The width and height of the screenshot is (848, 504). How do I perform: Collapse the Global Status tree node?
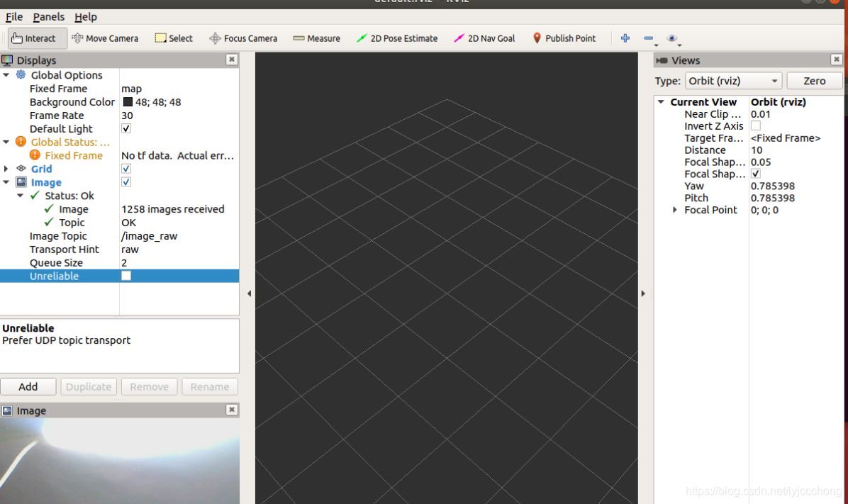[6, 142]
